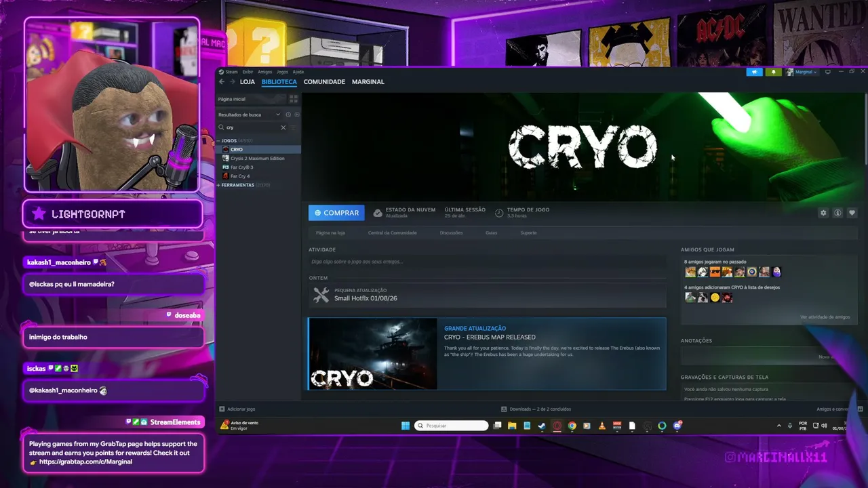This screenshot has width=868, height=488.
Task: Open the Discussões link
Action: point(451,232)
